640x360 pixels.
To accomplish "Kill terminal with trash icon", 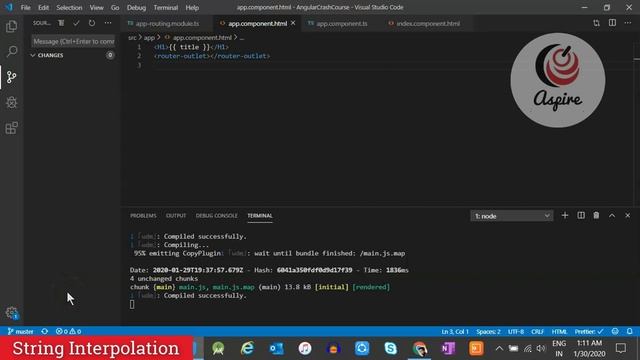I will tap(596, 216).
